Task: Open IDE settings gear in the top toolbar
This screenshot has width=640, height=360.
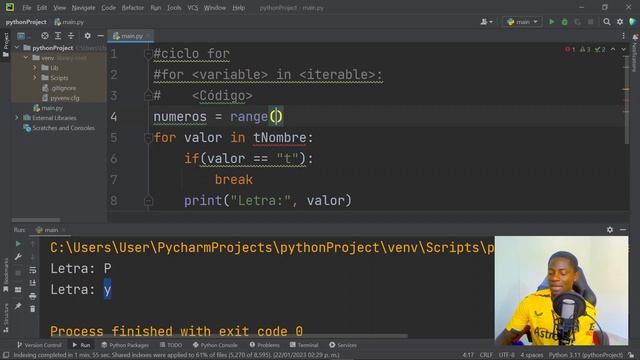Action: click(x=620, y=22)
